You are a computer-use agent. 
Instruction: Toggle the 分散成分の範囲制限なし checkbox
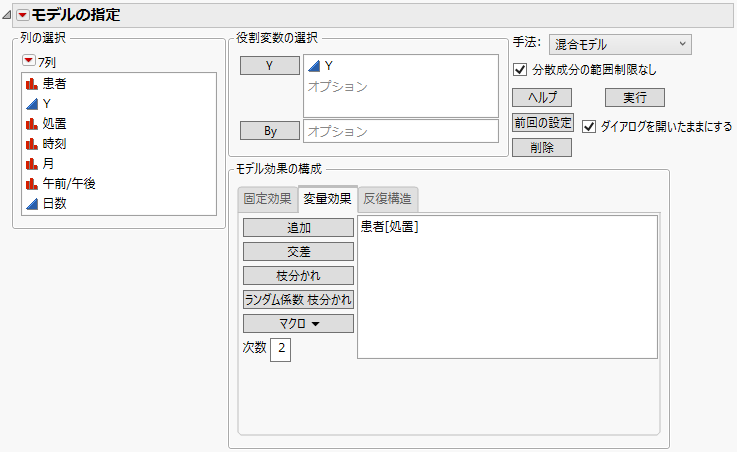(x=520, y=70)
